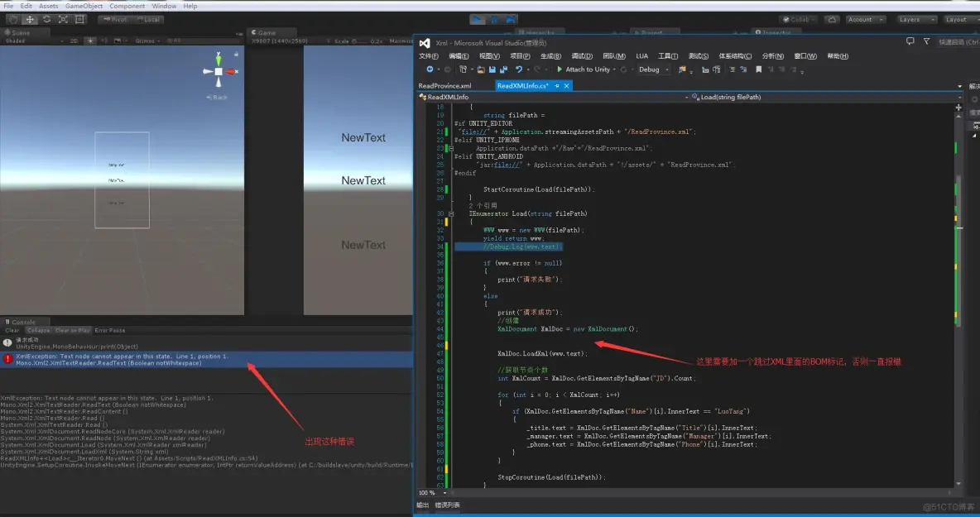980x517 pixels.
Task: Click the bookmark icon in VS toolbar
Action: point(759,69)
